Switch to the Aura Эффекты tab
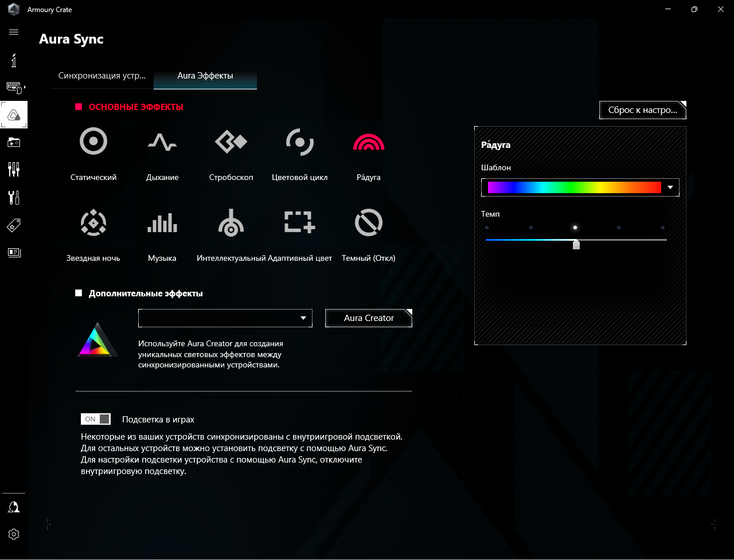Viewport: 734px width, 560px height. (x=205, y=76)
